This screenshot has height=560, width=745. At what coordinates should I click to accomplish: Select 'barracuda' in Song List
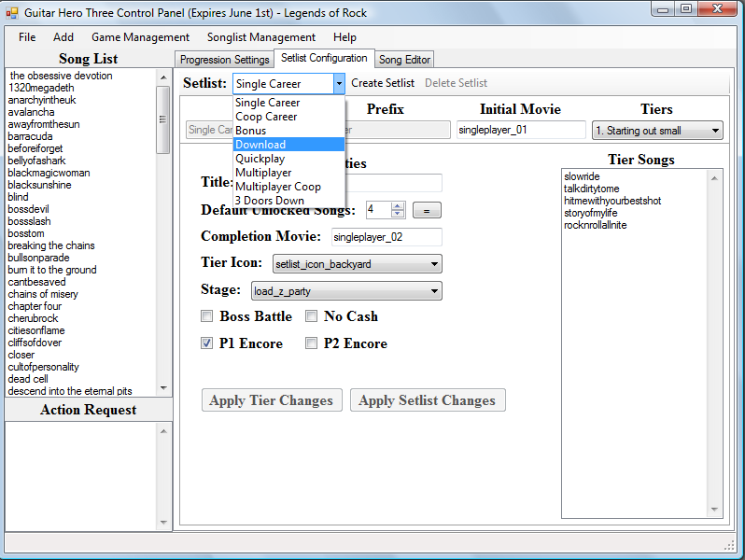pyautogui.click(x=30, y=136)
